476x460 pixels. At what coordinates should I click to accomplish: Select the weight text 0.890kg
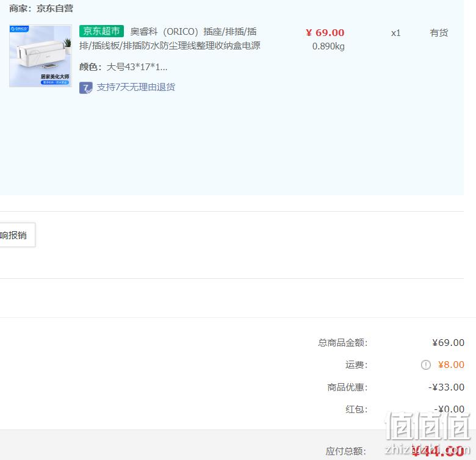click(x=328, y=46)
